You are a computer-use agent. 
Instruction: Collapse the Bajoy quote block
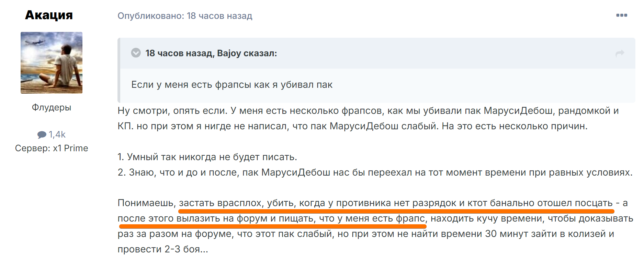coord(136,53)
